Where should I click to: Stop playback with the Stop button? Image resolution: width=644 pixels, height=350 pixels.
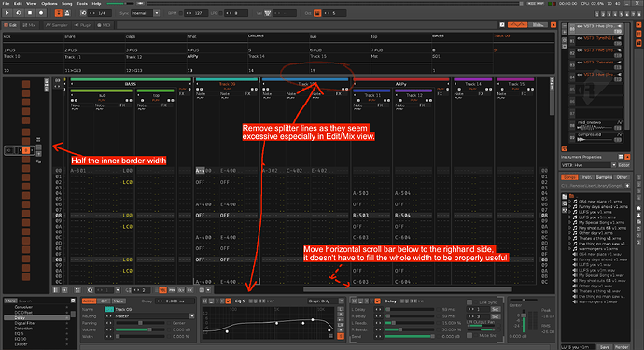[30, 13]
